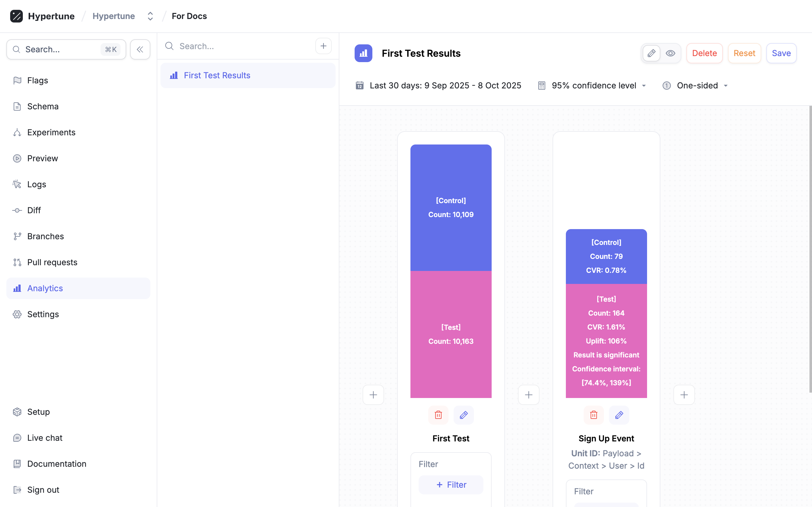Open the One-sided test dropdown
This screenshot has width=812, height=507.
click(x=701, y=86)
